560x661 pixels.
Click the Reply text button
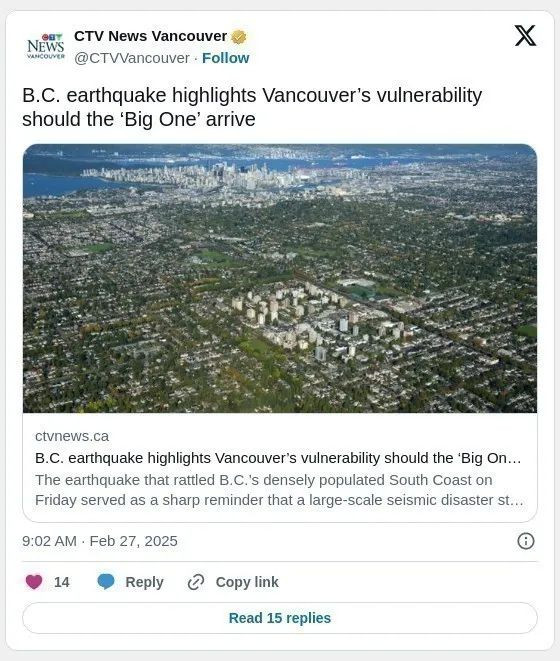click(x=144, y=582)
